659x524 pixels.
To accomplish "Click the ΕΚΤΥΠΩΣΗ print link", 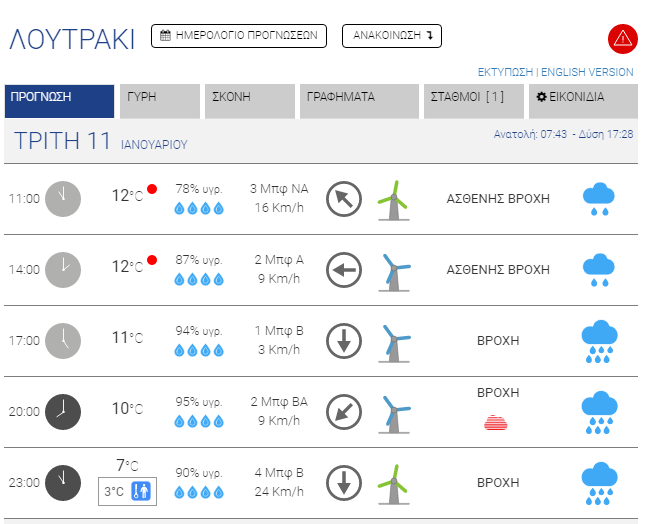I will [505, 72].
